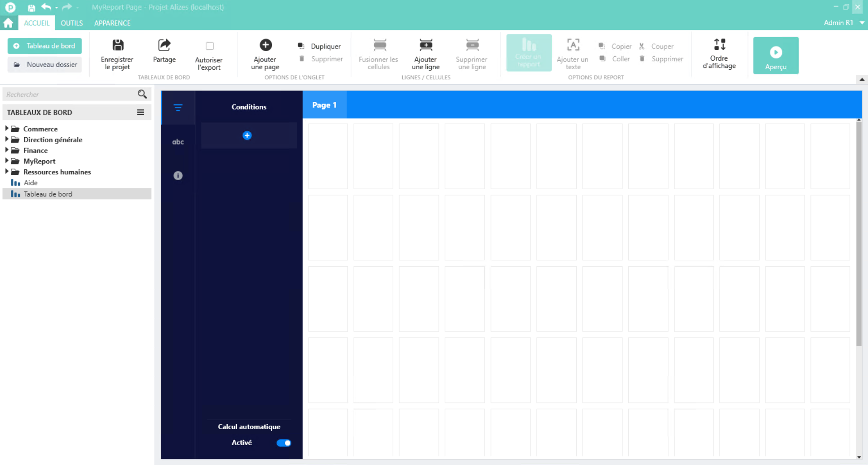Click the Ajouter une ligne icon

[425, 45]
